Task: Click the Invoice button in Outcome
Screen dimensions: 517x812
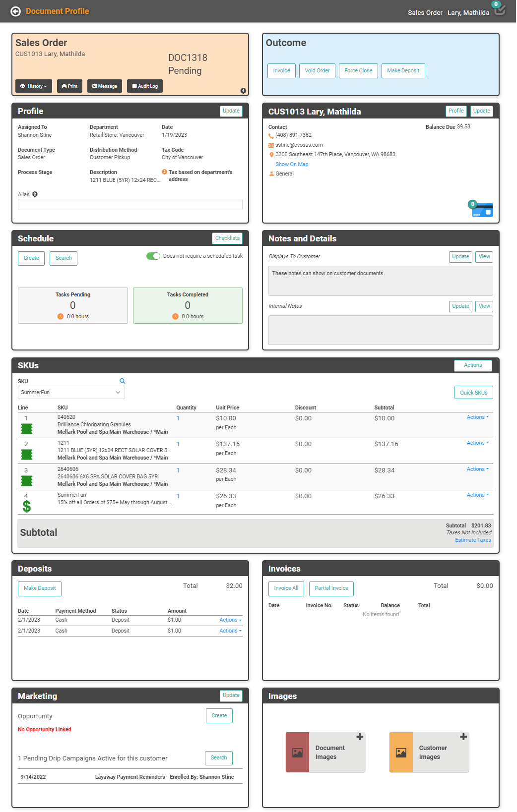Action: point(281,71)
